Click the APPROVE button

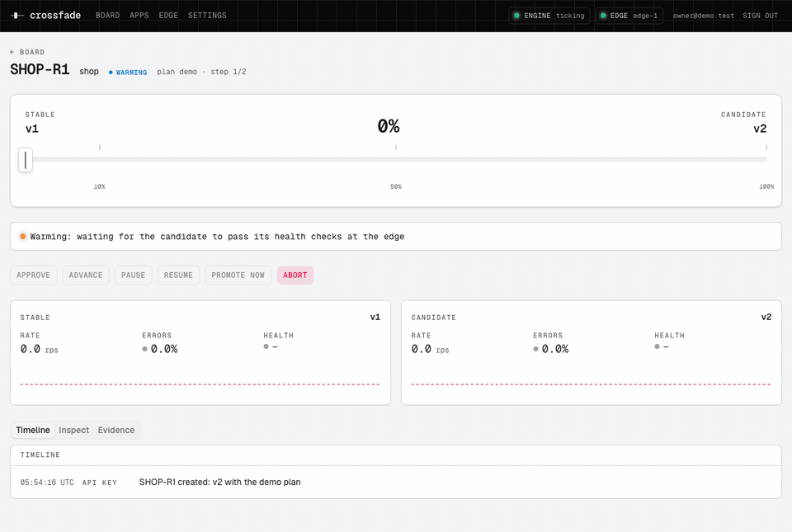pyautogui.click(x=33, y=275)
